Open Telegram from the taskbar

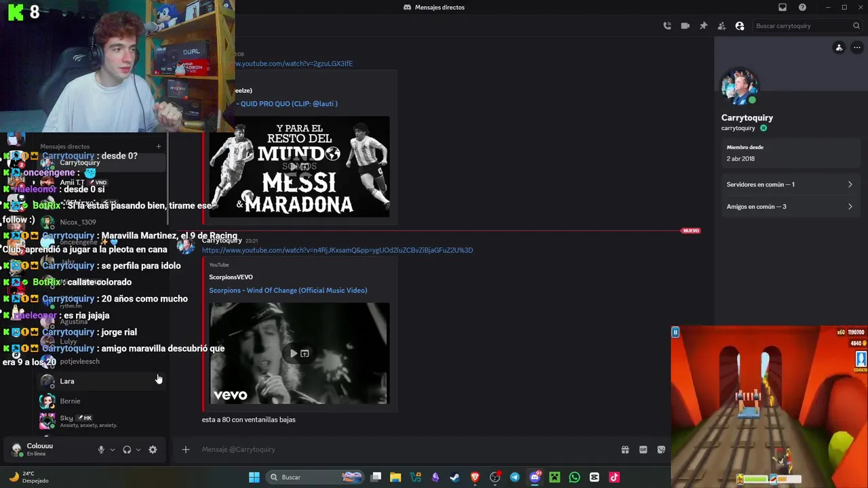click(x=515, y=477)
